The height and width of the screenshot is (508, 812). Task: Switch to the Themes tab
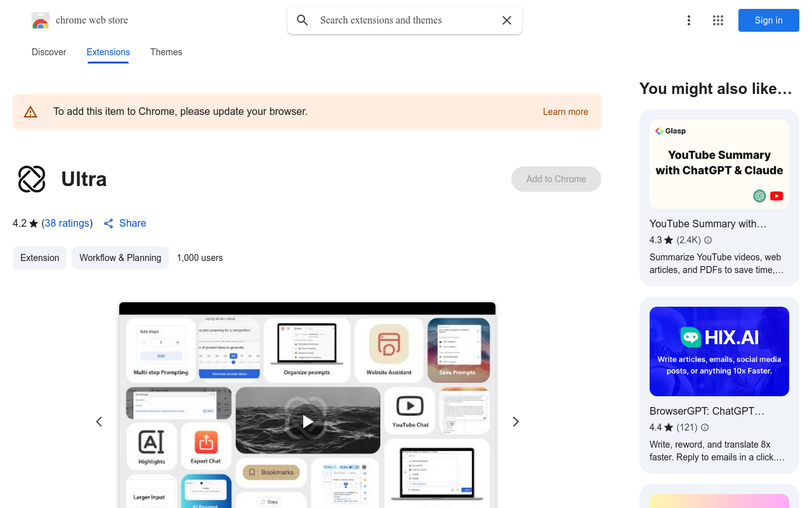click(x=166, y=52)
